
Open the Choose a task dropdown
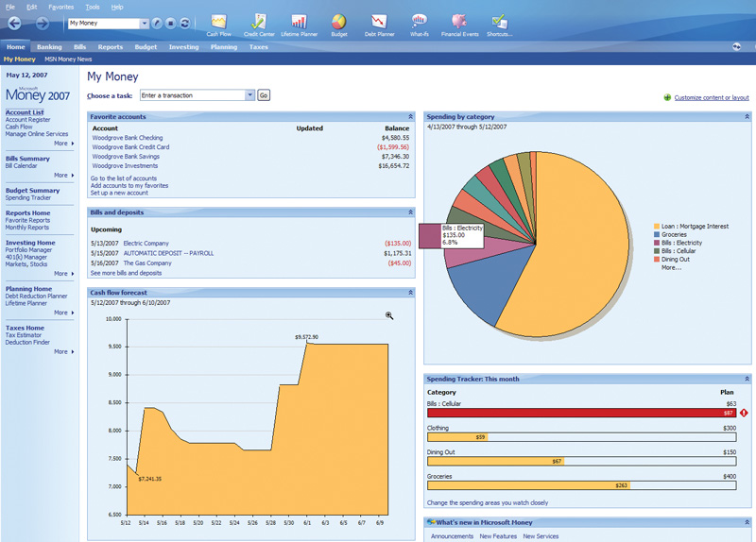(249, 95)
